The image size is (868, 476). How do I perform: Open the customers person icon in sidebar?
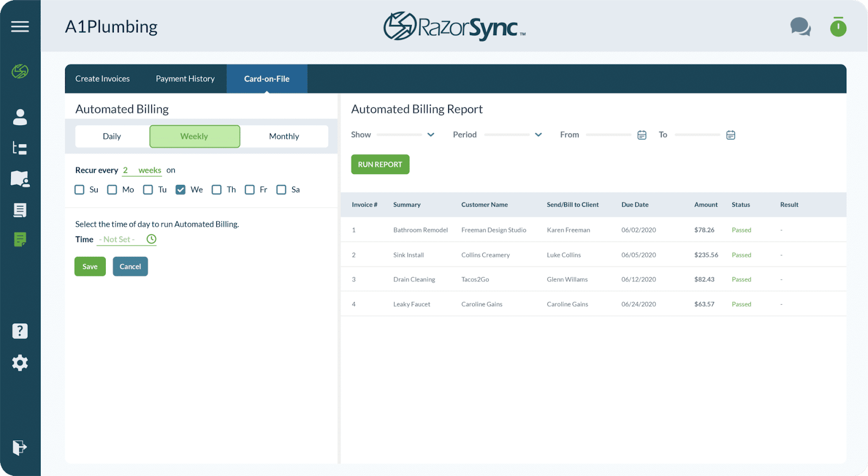20,117
